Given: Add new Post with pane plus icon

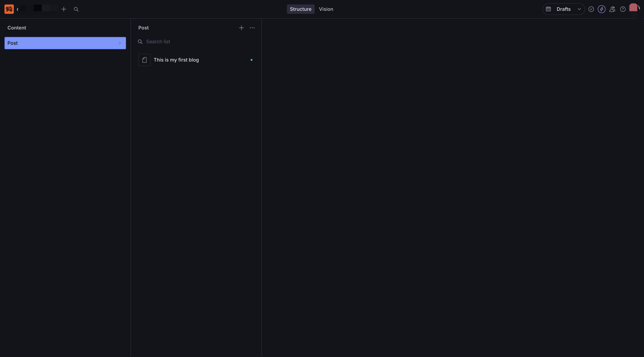Looking at the screenshot, I should point(241,28).
